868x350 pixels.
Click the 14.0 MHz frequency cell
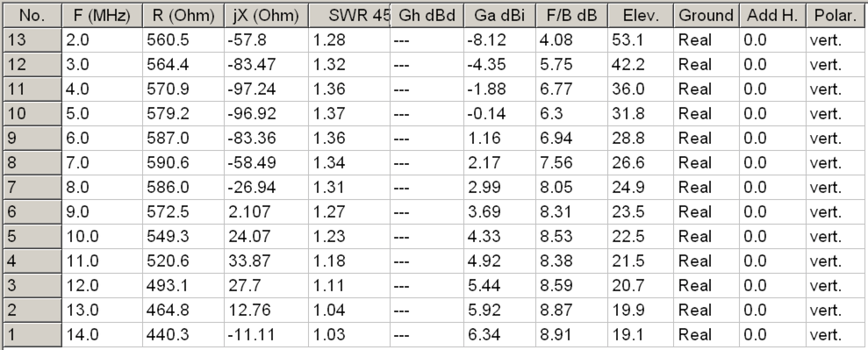pyautogui.click(x=102, y=334)
